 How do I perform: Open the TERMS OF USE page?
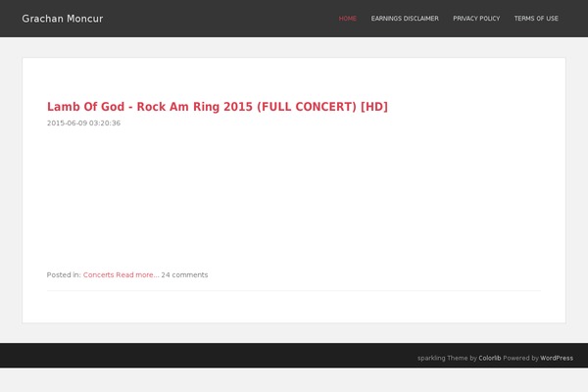(536, 19)
